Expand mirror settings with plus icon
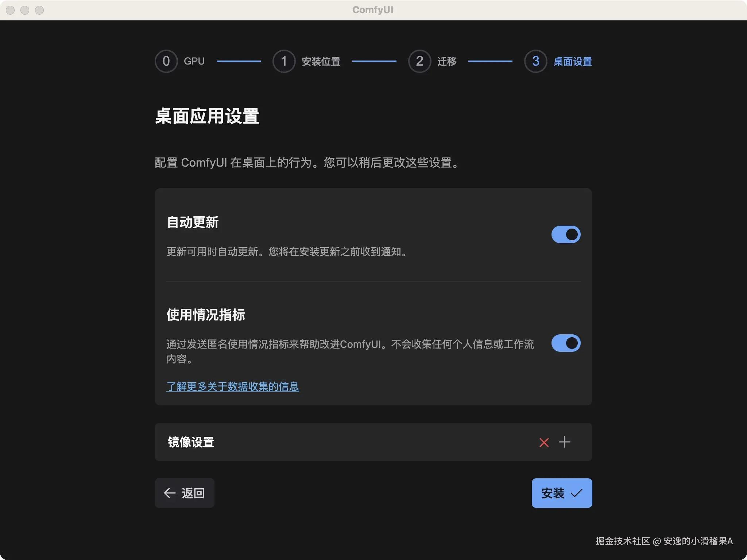Screen dimensions: 747x560 [x=564, y=442]
